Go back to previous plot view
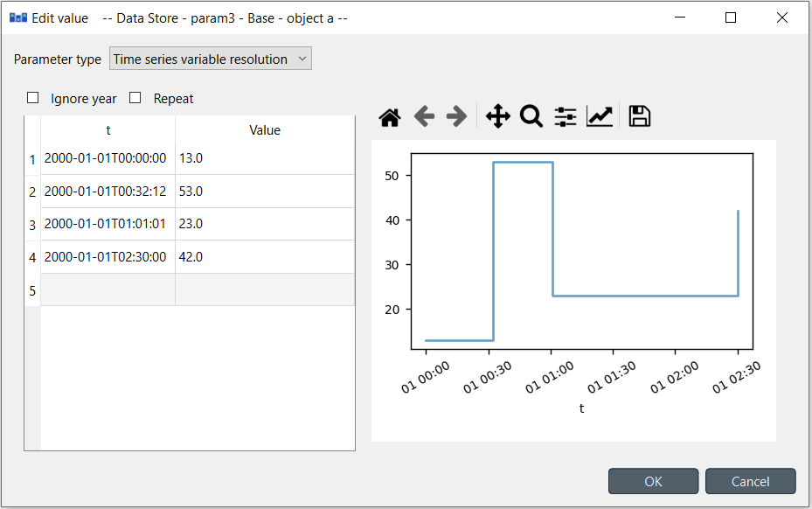This screenshot has width=812, height=509. click(424, 116)
